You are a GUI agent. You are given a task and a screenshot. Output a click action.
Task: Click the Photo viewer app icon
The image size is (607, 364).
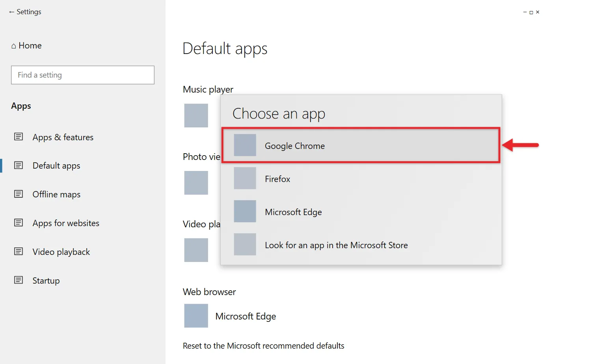(196, 183)
